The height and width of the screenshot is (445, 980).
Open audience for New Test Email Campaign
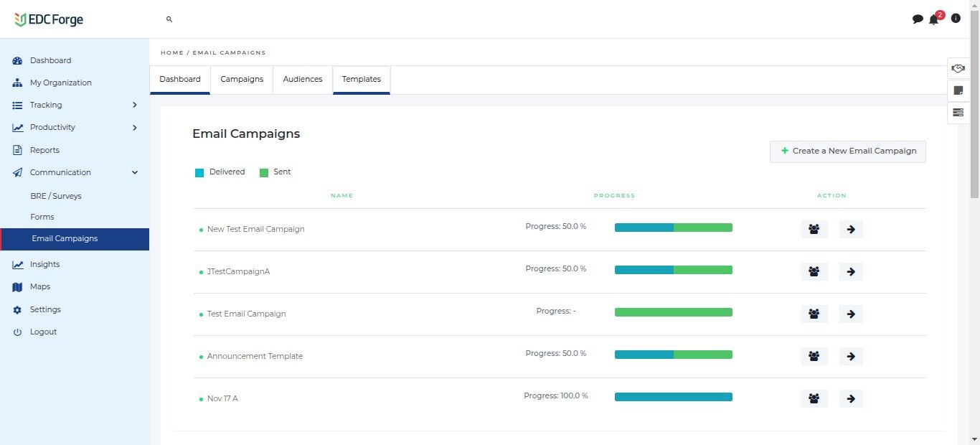814,230
